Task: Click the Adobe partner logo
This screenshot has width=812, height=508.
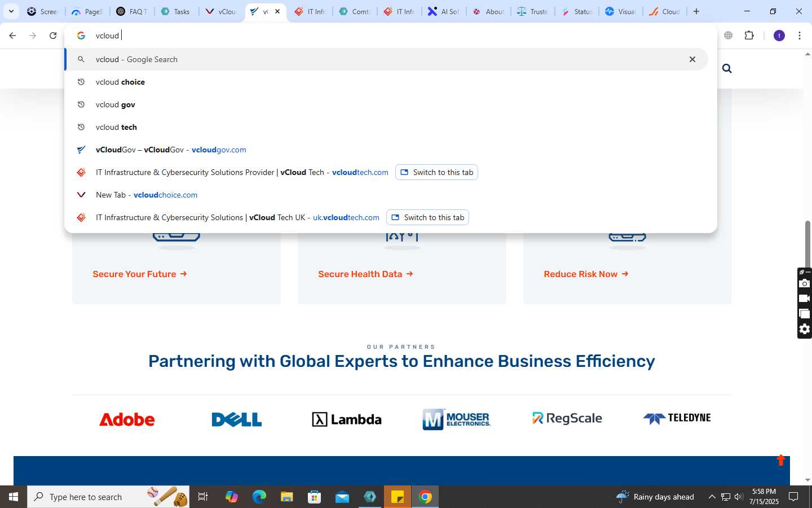Action: pos(127,419)
